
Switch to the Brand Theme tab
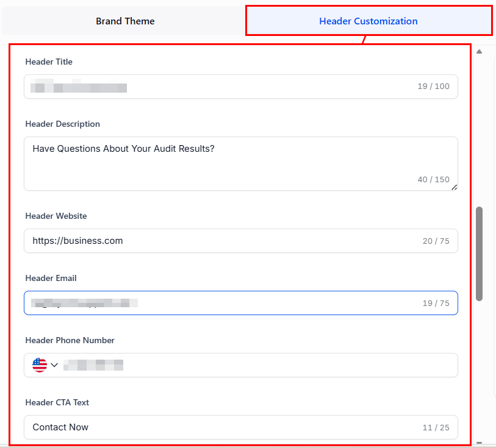click(x=125, y=21)
